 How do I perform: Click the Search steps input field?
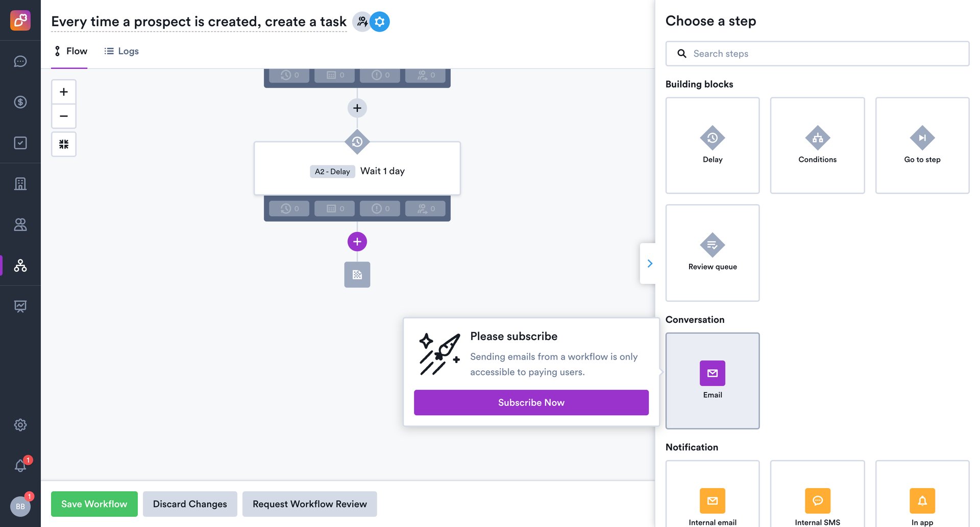click(x=817, y=54)
